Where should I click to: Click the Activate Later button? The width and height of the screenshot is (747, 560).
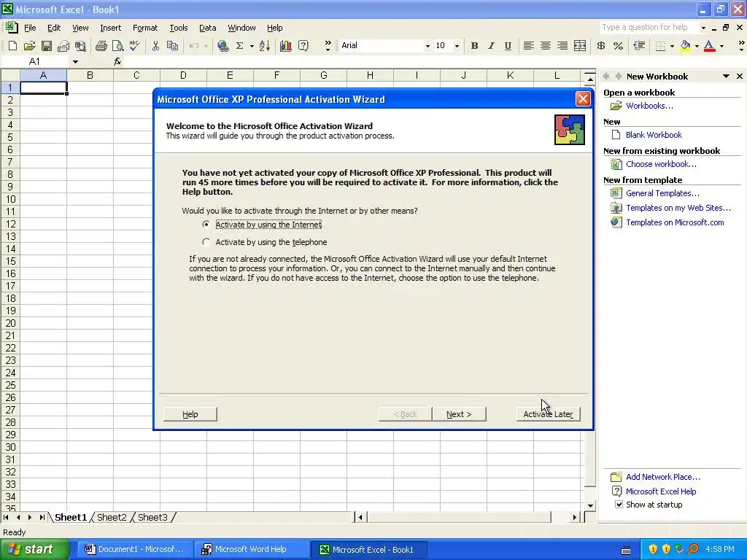click(548, 414)
